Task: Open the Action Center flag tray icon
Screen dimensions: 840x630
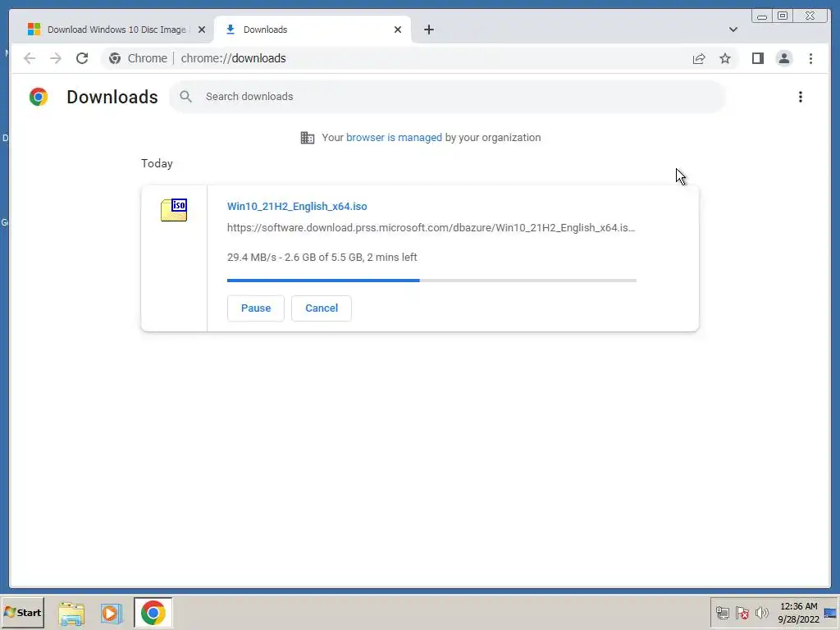Action: pos(742,613)
